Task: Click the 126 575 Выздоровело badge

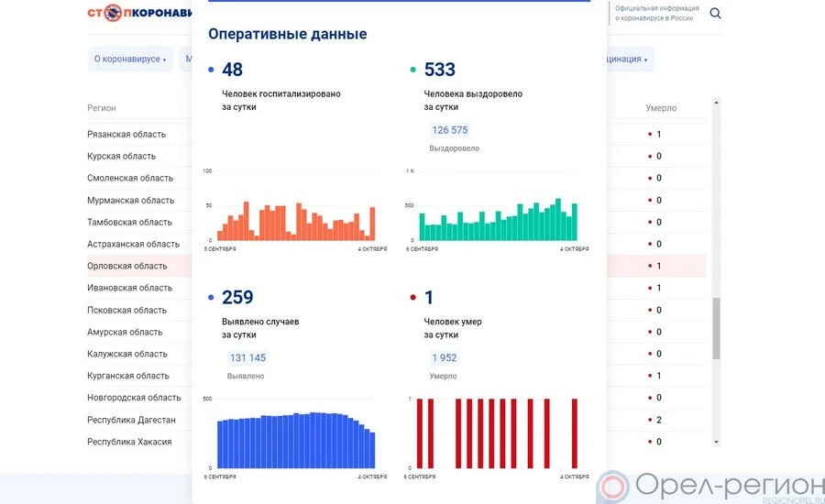Action: point(450,130)
